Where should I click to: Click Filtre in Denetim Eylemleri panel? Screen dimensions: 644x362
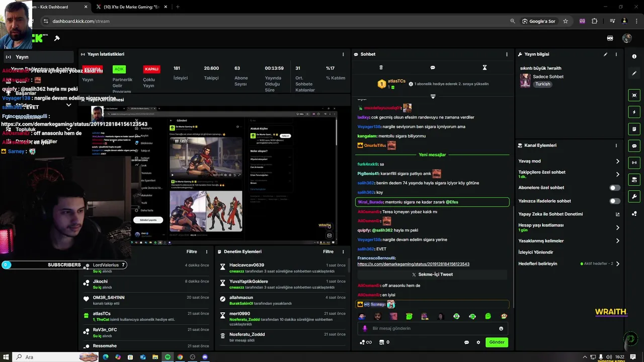(x=328, y=251)
